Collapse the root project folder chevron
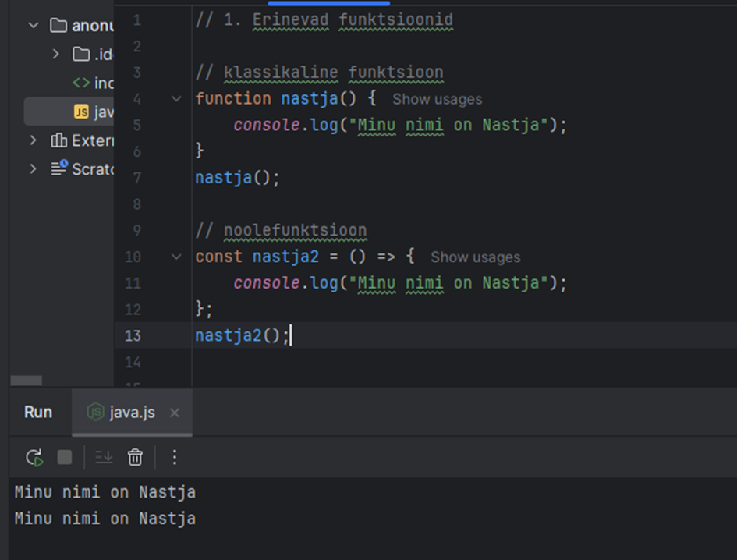This screenshot has height=560, width=737. (33, 25)
